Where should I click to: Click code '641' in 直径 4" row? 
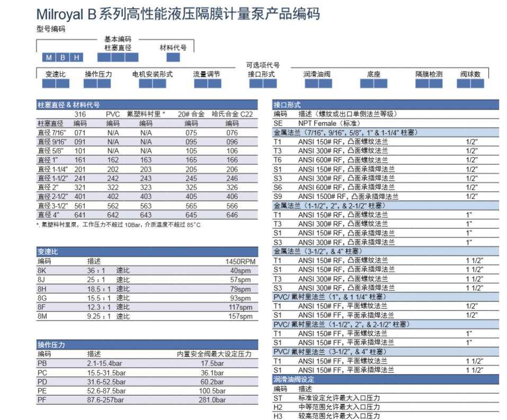(x=80, y=215)
